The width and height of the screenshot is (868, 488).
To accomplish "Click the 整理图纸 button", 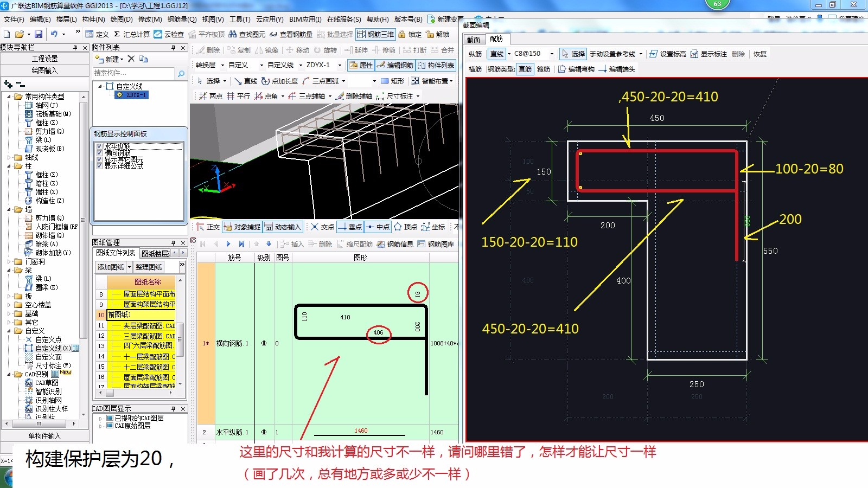I will 149,267.
